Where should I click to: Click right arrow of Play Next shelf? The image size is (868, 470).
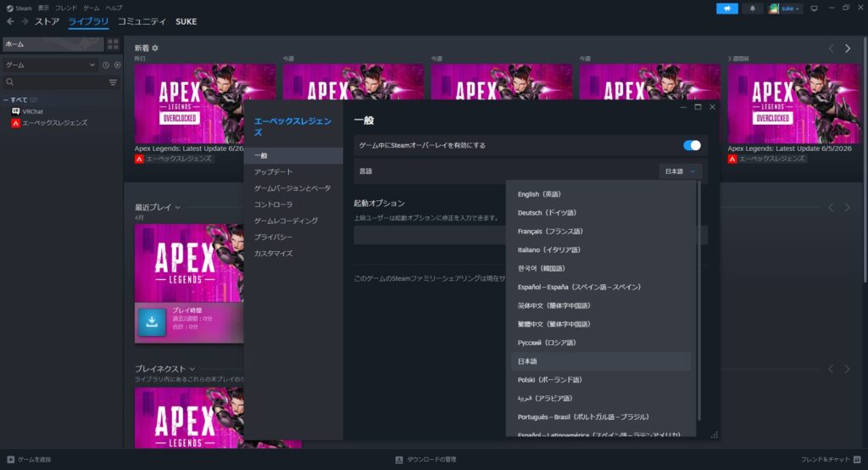pos(848,369)
